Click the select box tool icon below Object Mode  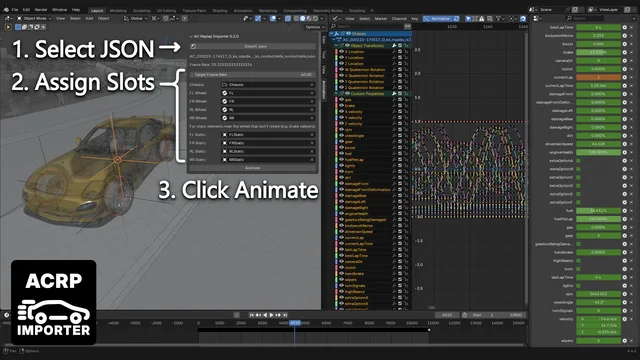click(18, 27)
